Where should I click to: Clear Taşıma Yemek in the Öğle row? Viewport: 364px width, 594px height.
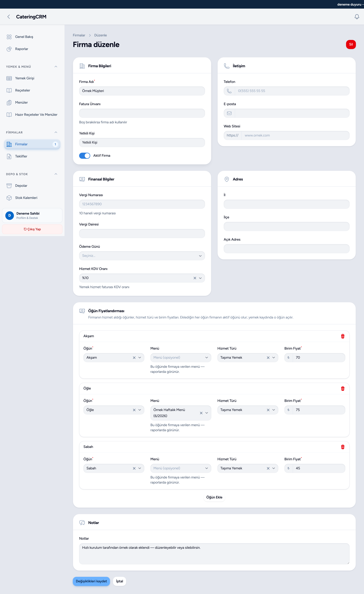pos(268,410)
